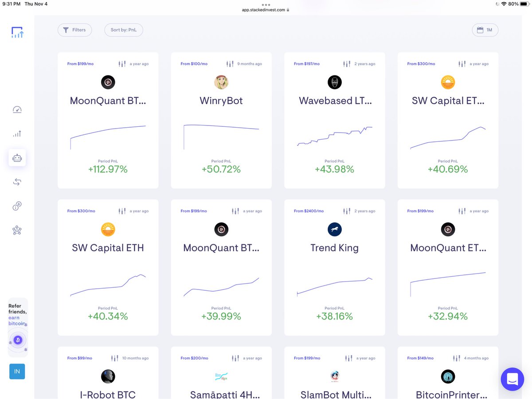Image resolution: width=532 pixels, height=399 pixels.
Task: Click the From $100/mo price label
Action: 194,64
